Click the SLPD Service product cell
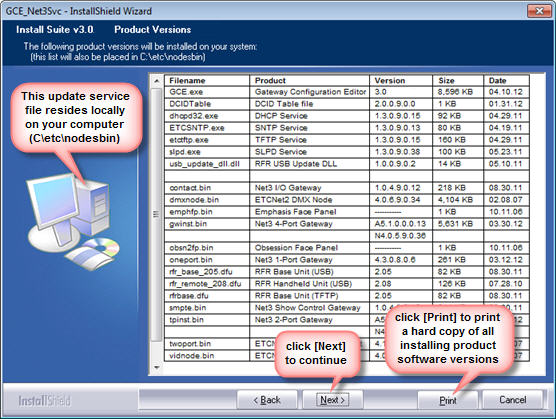556x419 pixels. [x=310, y=152]
